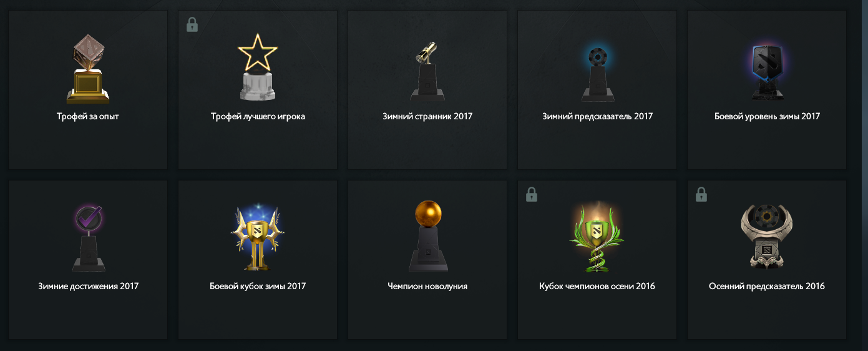Image resolution: width=868 pixels, height=351 pixels.
Task: Click the Боевой кубок зимы 2017 caption
Action: click(258, 286)
